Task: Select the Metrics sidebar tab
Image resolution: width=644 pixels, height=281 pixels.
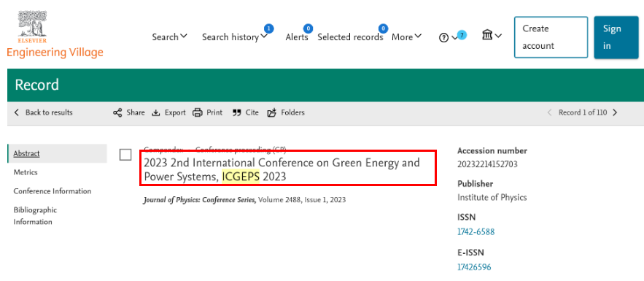Action: [26, 172]
